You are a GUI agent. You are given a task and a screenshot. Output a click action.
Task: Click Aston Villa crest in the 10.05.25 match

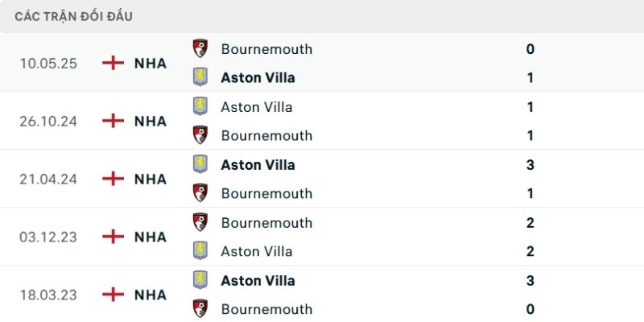(x=200, y=77)
